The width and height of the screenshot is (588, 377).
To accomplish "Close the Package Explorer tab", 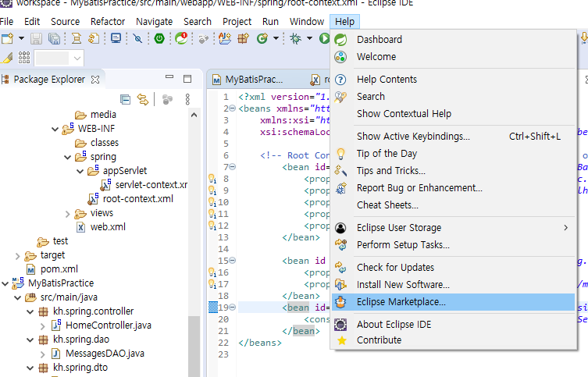I will click(x=95, y=80).
